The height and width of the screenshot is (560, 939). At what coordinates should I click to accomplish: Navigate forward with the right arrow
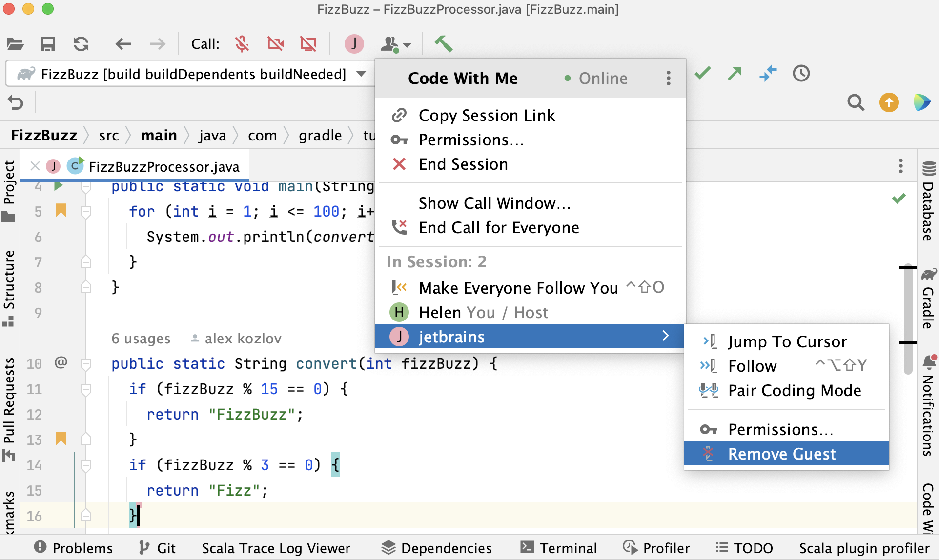click(157, 44)
